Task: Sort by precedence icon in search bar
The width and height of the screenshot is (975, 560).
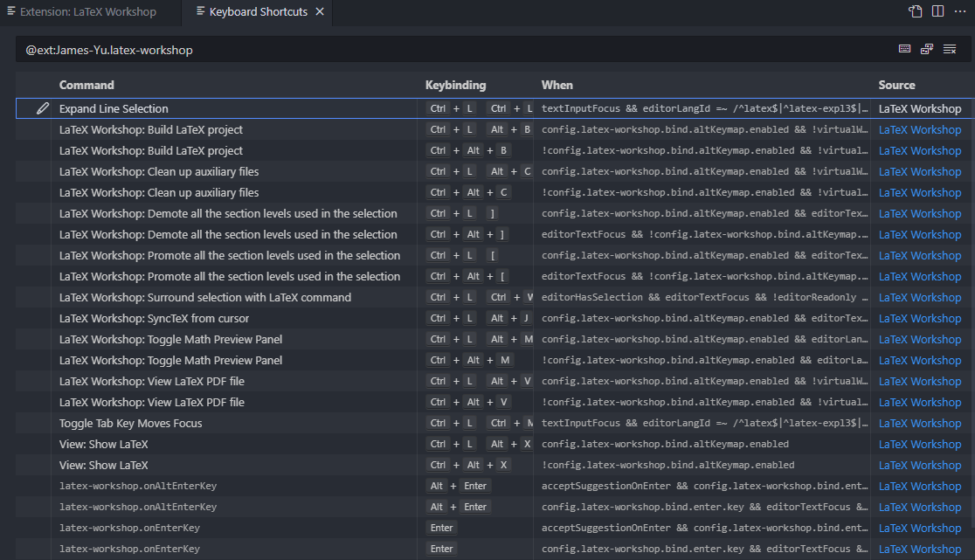Action: pyautogui.click(x=927, y=49)
